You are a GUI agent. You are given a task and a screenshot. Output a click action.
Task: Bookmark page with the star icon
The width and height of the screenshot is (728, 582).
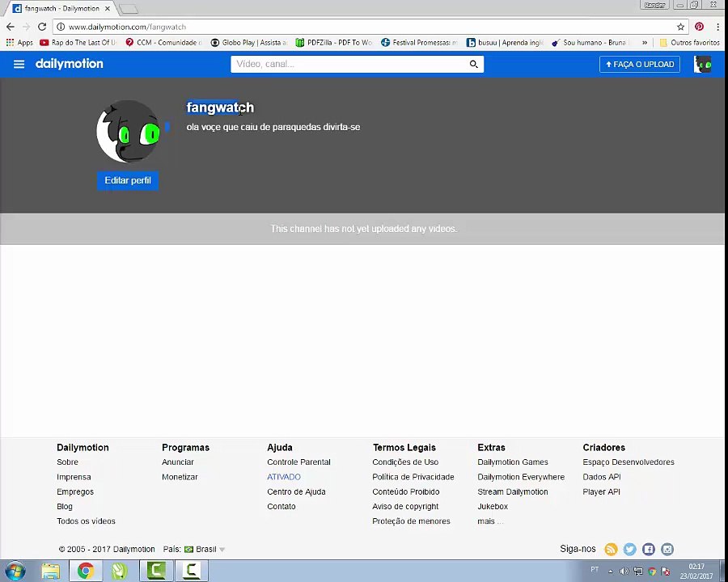click(680, 27)
